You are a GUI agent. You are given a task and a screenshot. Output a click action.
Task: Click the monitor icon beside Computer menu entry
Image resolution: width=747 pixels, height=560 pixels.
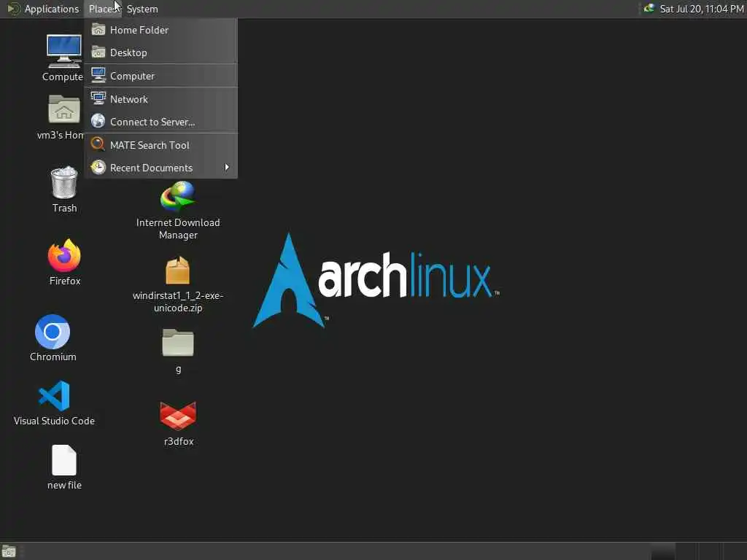pyautogui.click(x=98, y=75)
